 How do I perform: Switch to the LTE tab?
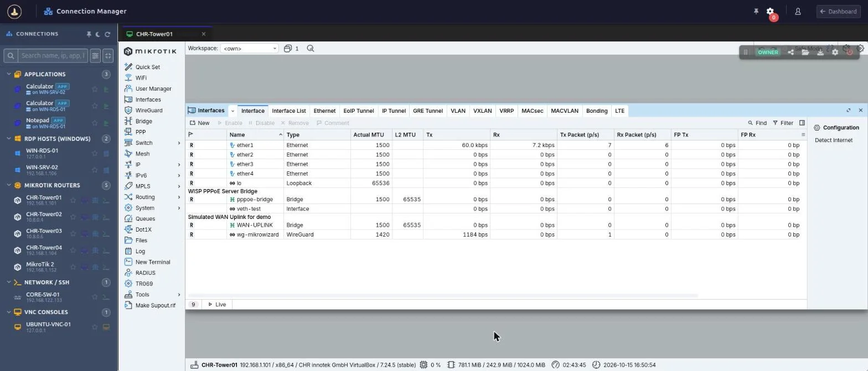[619, 111]
